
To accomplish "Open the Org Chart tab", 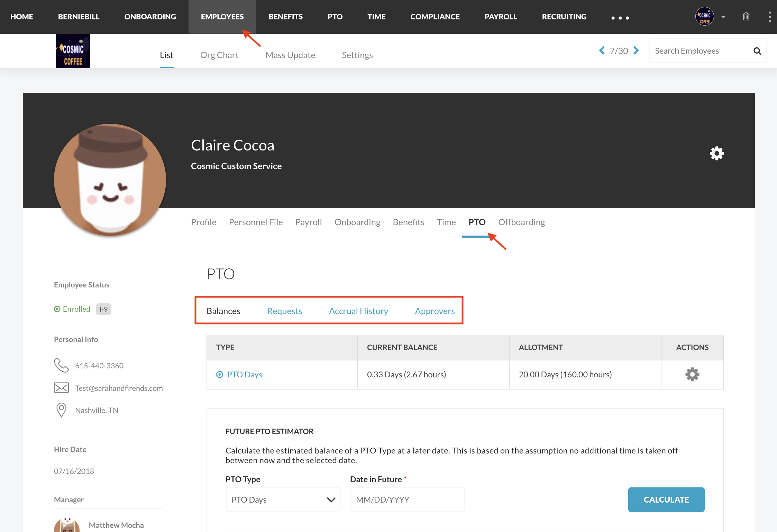I will tap(219, 55).
